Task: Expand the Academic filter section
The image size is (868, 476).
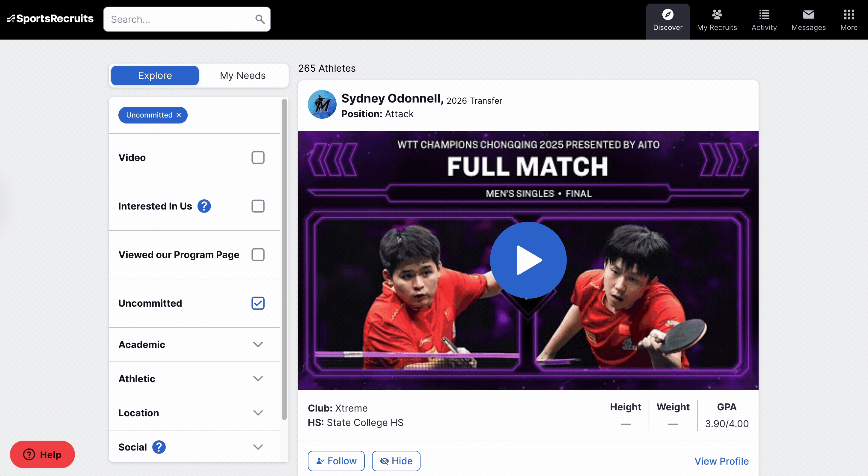Action: coord(258,345)
